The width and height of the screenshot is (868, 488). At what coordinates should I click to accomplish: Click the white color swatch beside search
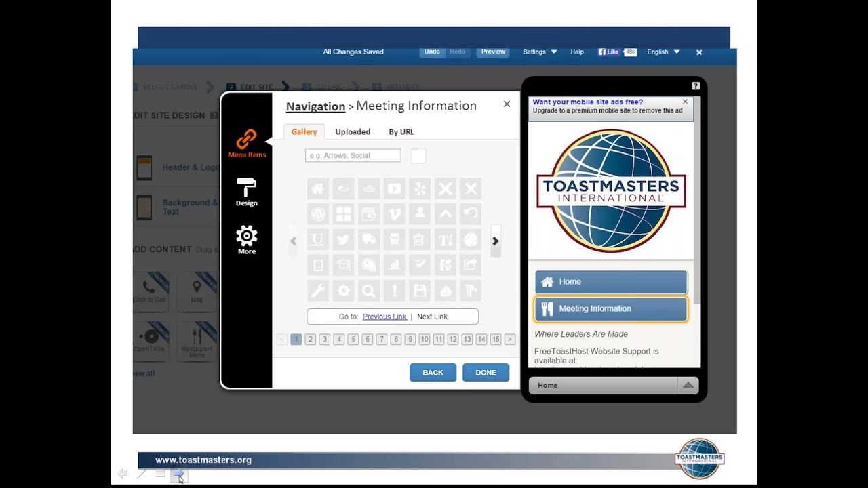(x=418, y=156)
